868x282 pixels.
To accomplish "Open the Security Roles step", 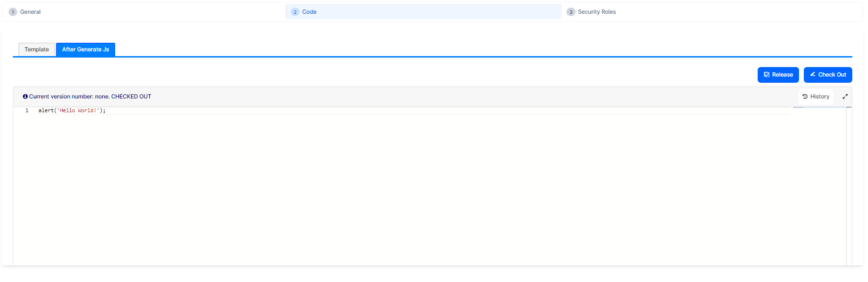I will pyautogui.click(x=596, y=12).
